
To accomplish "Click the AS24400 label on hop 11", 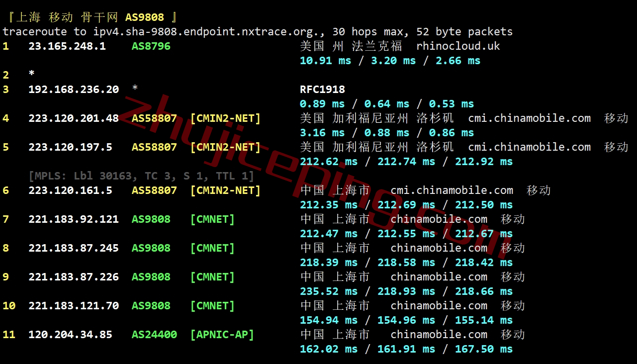I will point(154,335).
